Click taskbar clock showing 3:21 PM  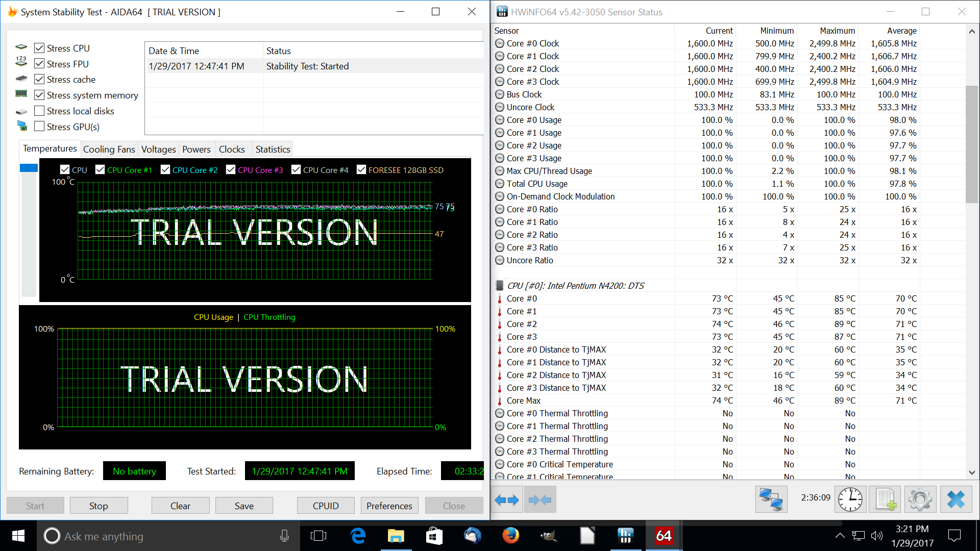pyautogui.click(x=912, y=536)
